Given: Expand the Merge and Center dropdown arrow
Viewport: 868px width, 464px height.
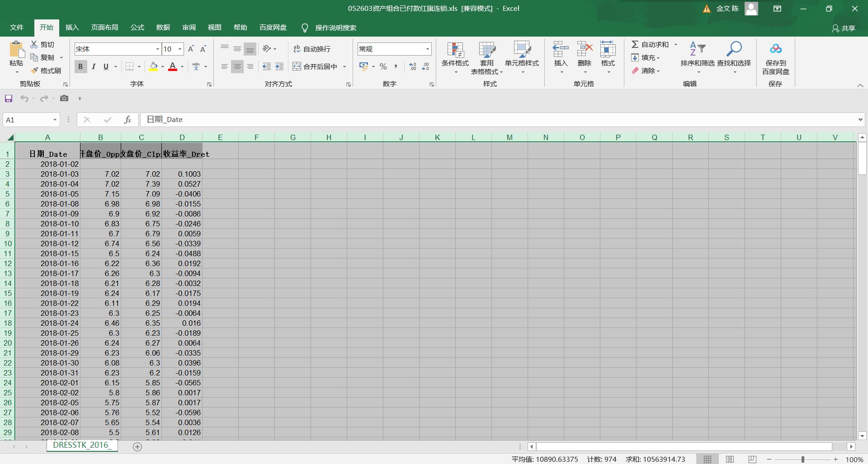Looking at the screenshot, I should coord(344,67).
